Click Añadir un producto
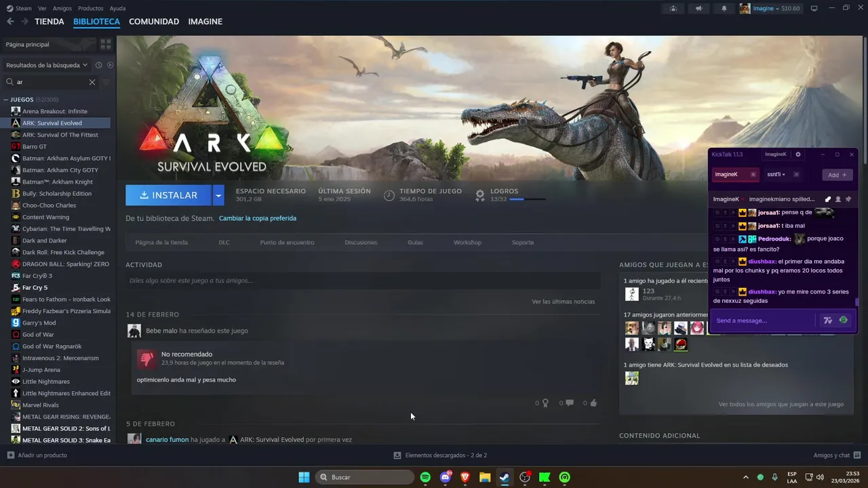Viewport: 868px width, 488px height. (x=37, y=455)
